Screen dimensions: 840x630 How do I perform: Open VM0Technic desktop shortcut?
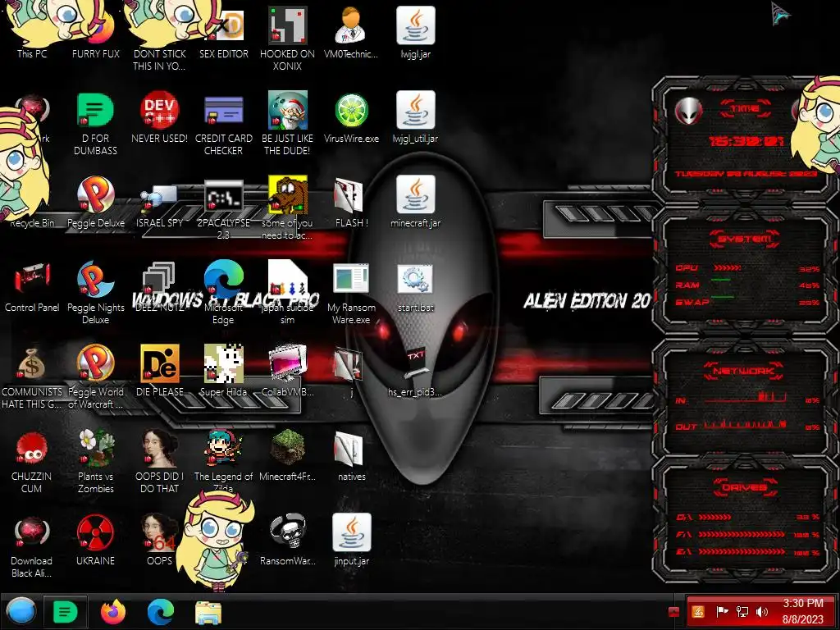point(351,25)
